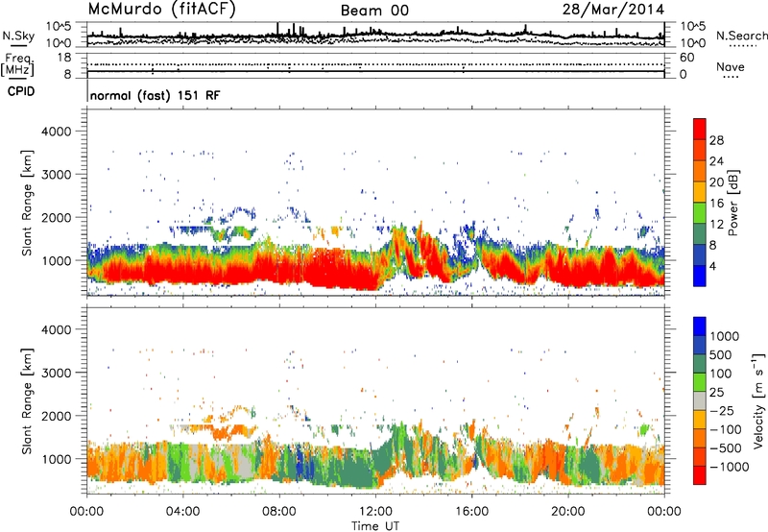Click the '04:00' time axis tick label
Image resolution: width=768 pixels, height=532 pixels.
tap(182, 512)
